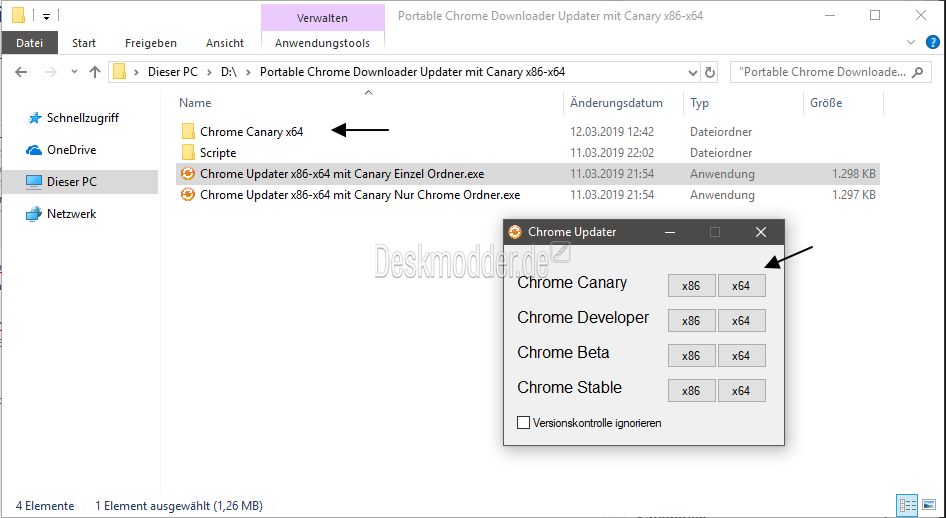The image size is (946, 518).
Task: Expand the ribbon with chevron
Action: (911, 42)
